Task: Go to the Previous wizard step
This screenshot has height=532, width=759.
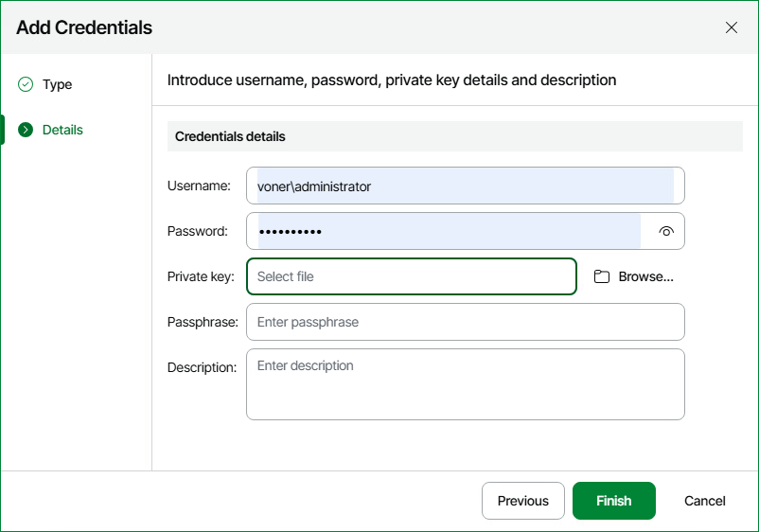Action: pos(522,501)
